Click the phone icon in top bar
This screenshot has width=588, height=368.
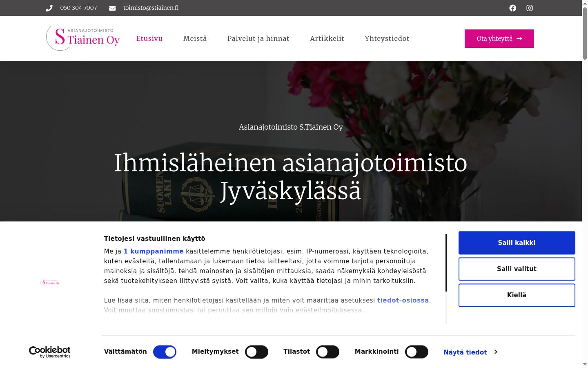[x=49, y=8]
